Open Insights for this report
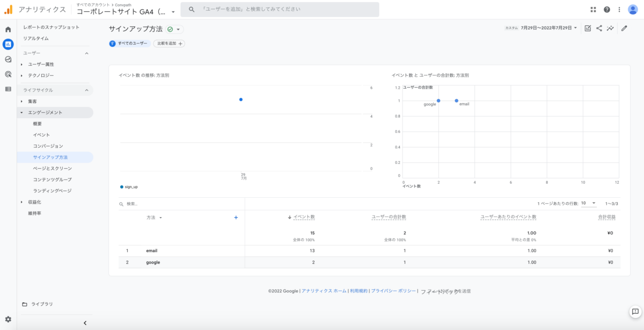Screen dimensions: 644x330 (x=610, y=28)
